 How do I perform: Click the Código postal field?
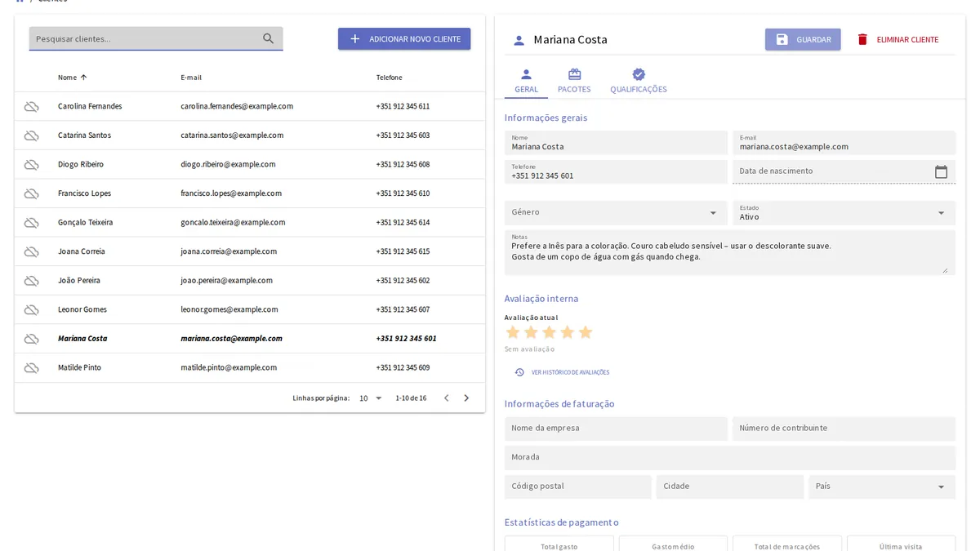coord(578,487)
